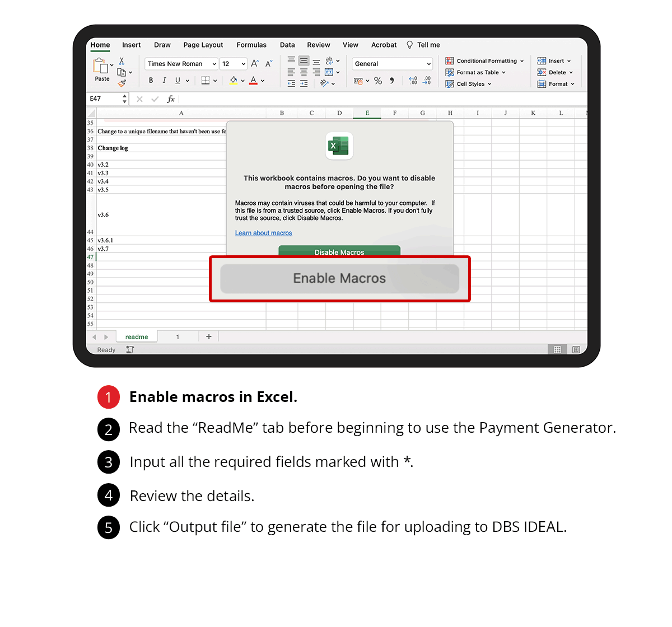Image resolution: width=672 pixels, height=627 pixels.
Task: Click the Enable Macros button
Action: (339, 279)
